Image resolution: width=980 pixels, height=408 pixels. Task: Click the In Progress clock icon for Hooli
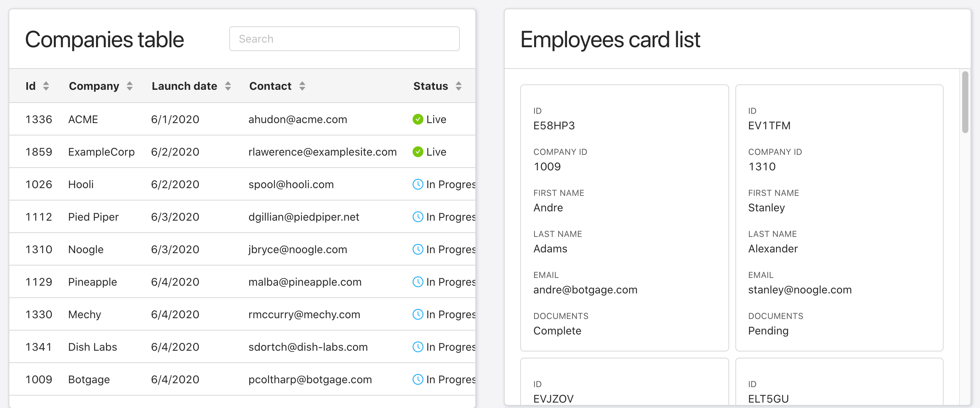[418, 184]
